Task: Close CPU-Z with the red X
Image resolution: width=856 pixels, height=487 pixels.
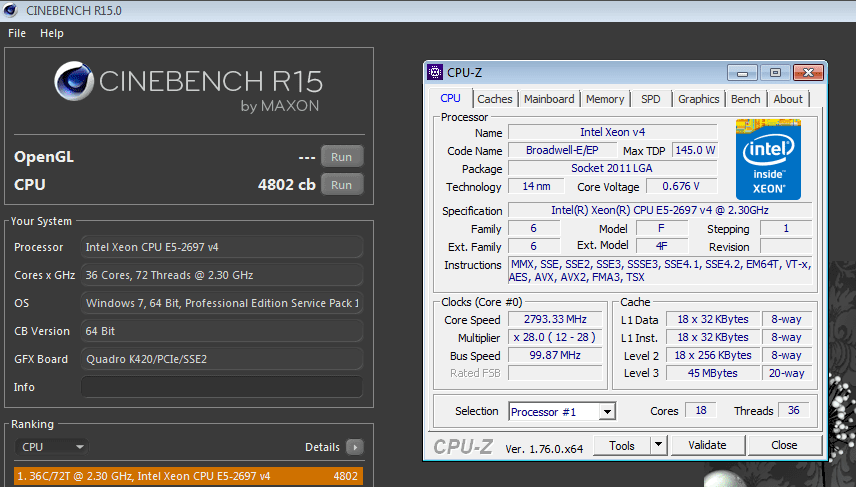Action: tap(809, 73)
